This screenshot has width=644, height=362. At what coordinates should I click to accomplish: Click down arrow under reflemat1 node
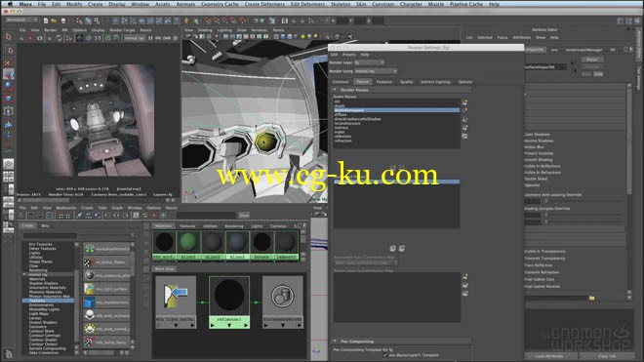tap(229, 326)
